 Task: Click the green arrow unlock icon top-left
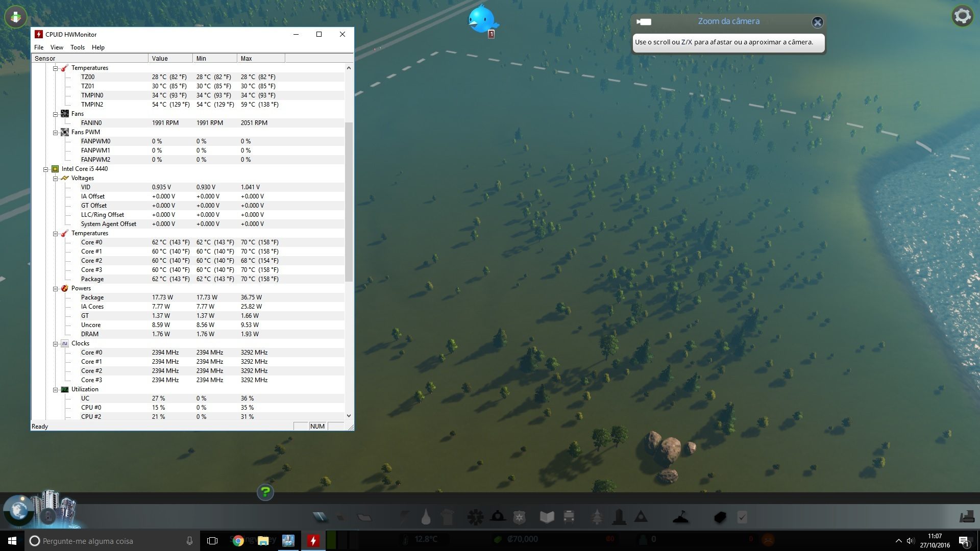(x=16, y=17)
